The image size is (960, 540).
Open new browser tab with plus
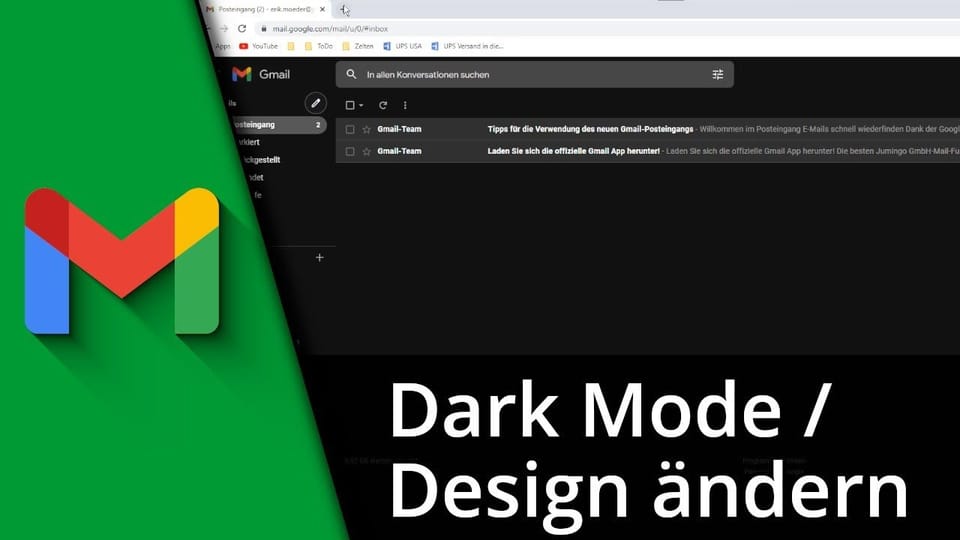(344, 9)
